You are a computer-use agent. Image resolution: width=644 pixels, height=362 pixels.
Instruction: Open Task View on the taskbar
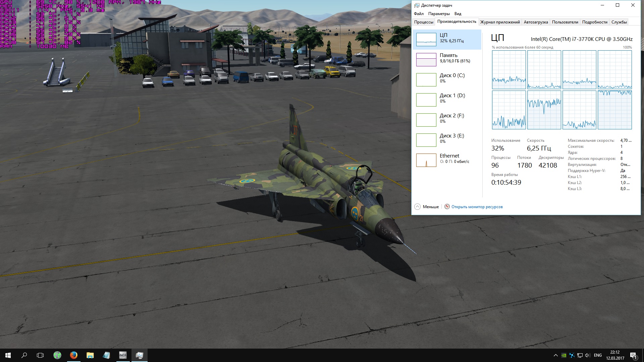point(40,355)
